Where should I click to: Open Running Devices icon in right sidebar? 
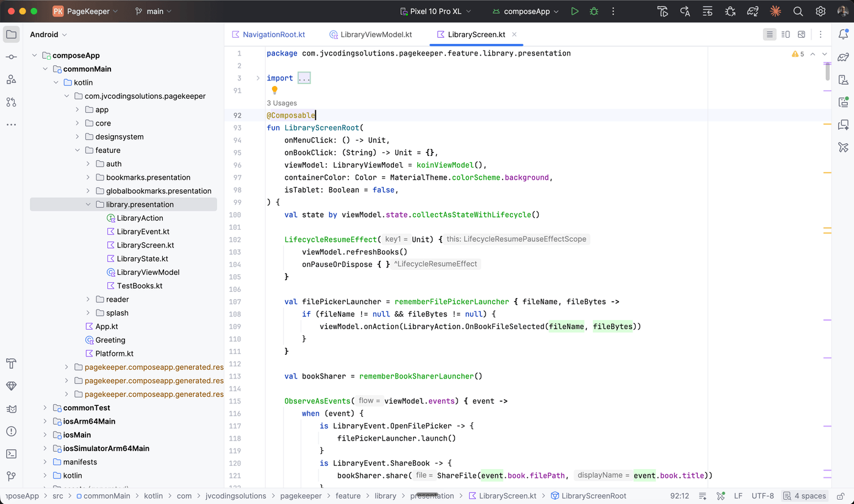tap(843, 102)
